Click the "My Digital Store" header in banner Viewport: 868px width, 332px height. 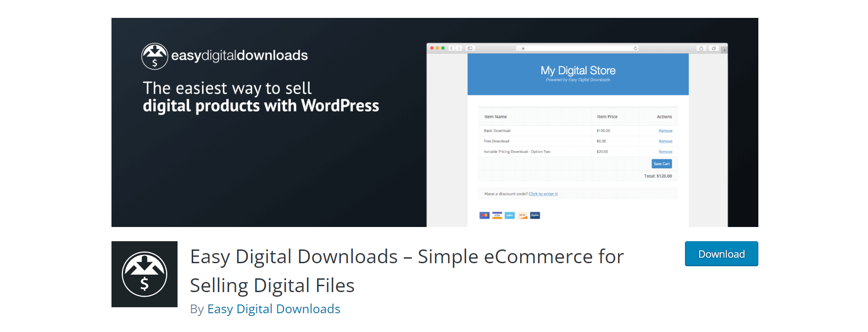578,70
